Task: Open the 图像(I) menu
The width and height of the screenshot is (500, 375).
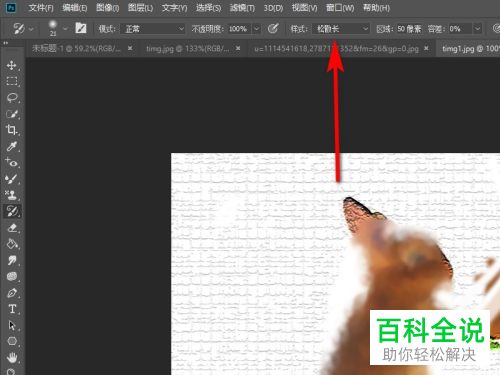Action: click(107, 8)
